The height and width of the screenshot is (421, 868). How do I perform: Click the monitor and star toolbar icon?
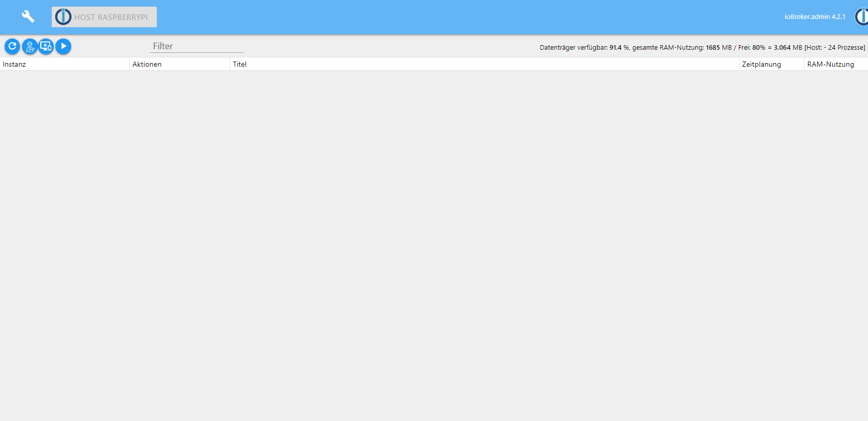click(46, 46)
